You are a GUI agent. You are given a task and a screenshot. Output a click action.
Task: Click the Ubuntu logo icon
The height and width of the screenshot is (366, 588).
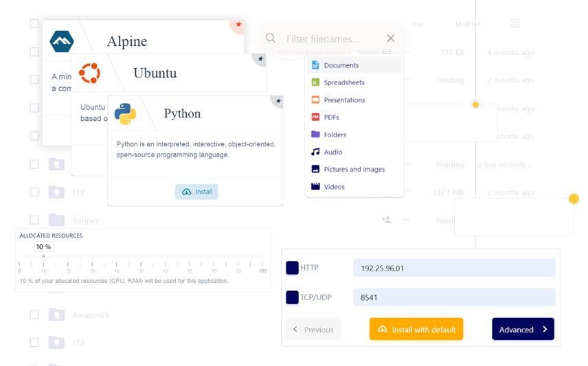point(89,73)
